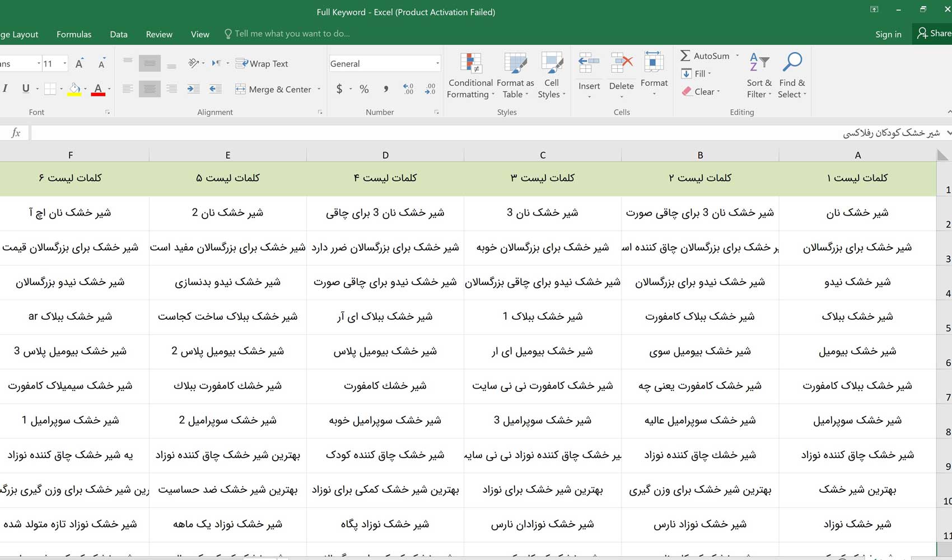Decrease font size with small A icon
The width and height of the screenshot is (952, 560).
(x=101, y=64)
